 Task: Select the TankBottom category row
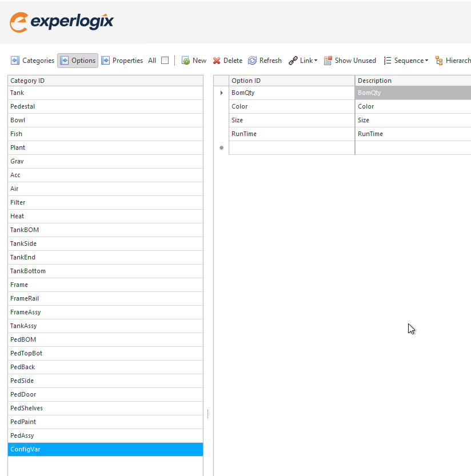pos(105,271)
